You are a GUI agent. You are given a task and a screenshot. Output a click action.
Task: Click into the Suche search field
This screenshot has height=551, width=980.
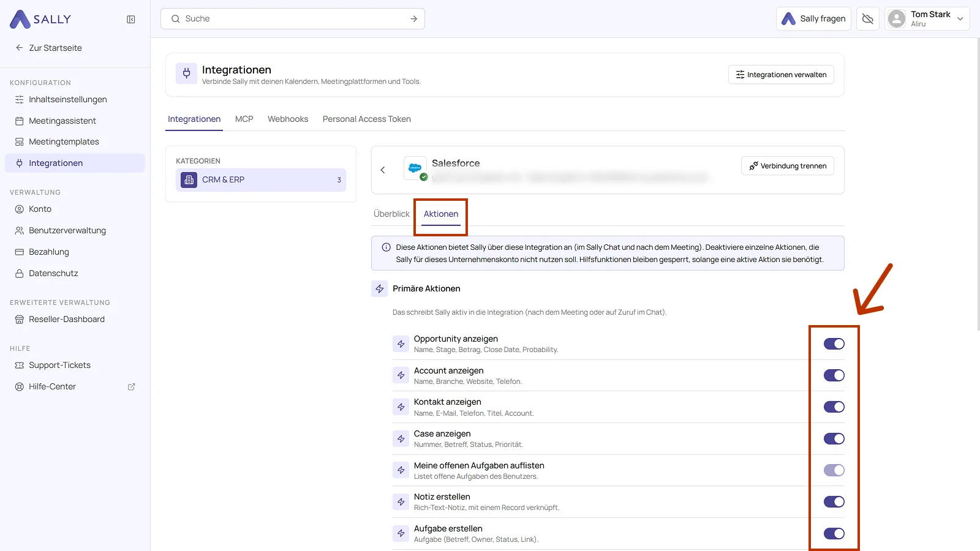pos(293,19)
